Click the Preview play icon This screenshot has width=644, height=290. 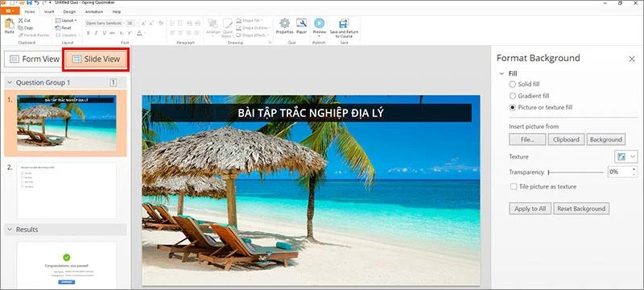point(319,23)
